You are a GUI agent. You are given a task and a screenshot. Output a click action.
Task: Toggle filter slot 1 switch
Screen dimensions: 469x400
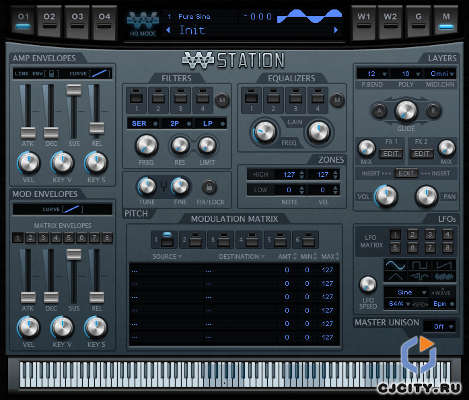tap(136, 99)
